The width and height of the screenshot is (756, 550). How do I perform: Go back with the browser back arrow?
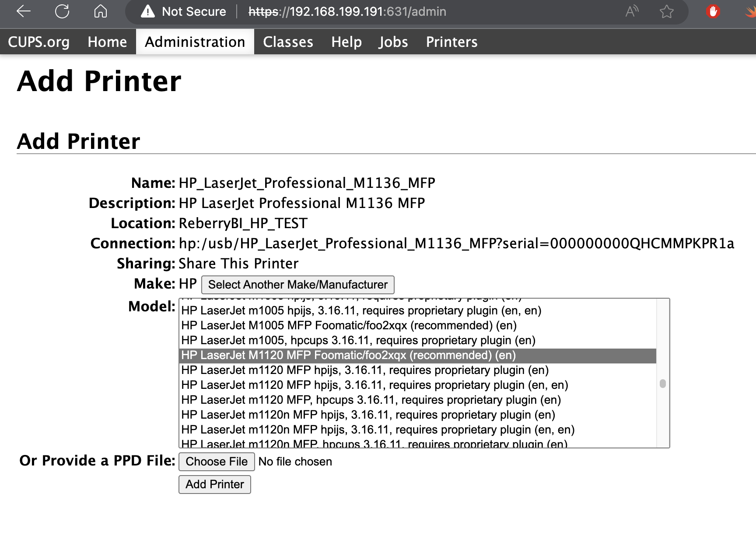click(24, 11)
